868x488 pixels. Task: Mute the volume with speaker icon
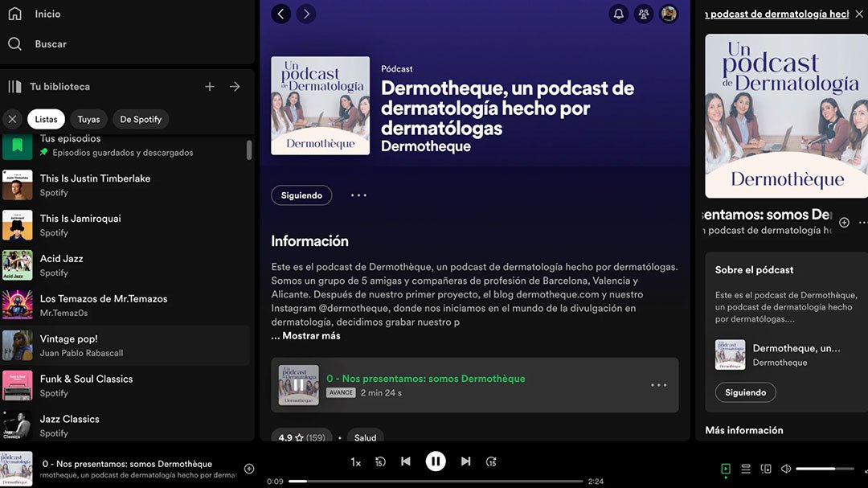tap(786, 469)
